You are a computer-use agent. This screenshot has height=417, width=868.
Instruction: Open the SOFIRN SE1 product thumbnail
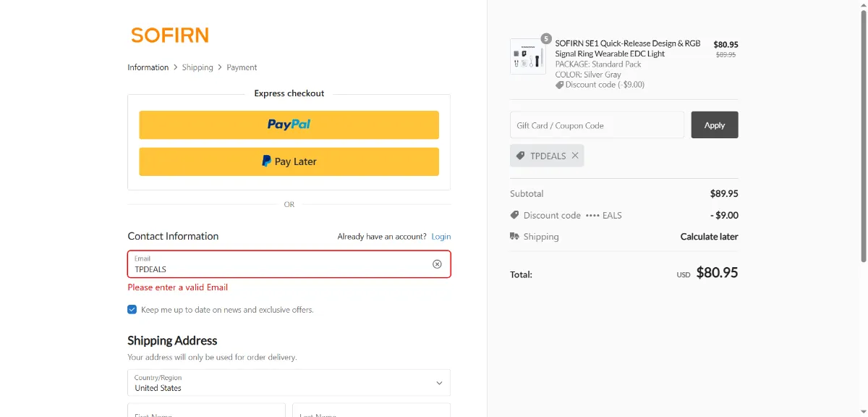pos(528,56)
